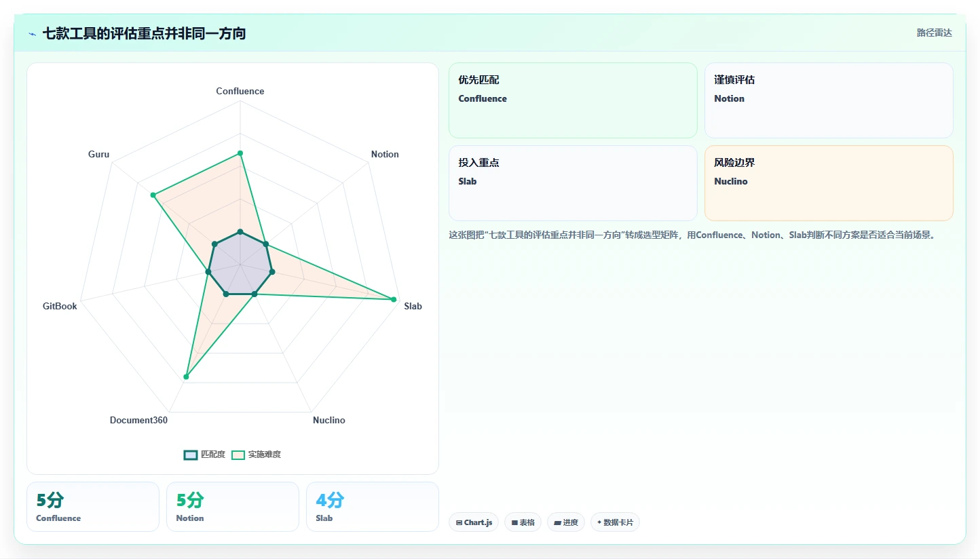Click the 实施难度 data point on Confluence axis
980x559 pixels.
click(240, 153)
